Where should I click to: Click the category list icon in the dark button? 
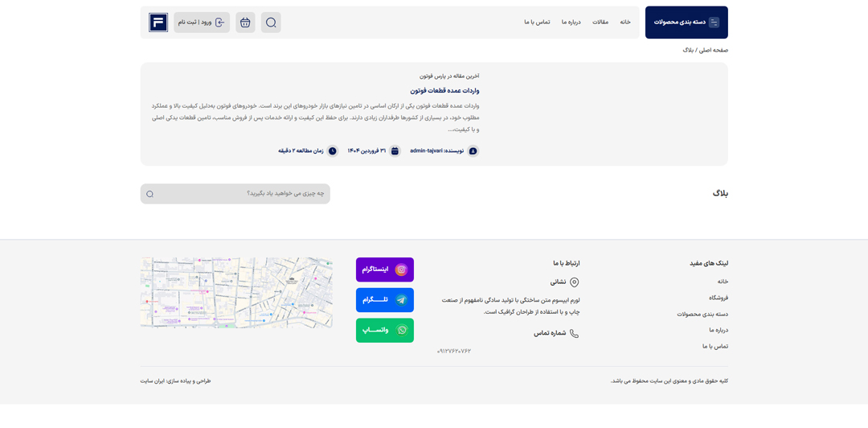coord(714,23)
